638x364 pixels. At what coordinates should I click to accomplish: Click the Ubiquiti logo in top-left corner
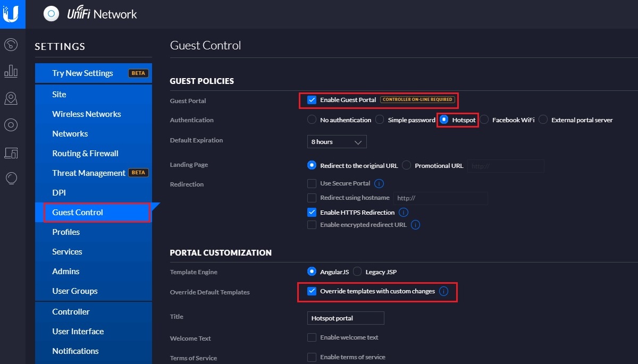coord(11,14)
